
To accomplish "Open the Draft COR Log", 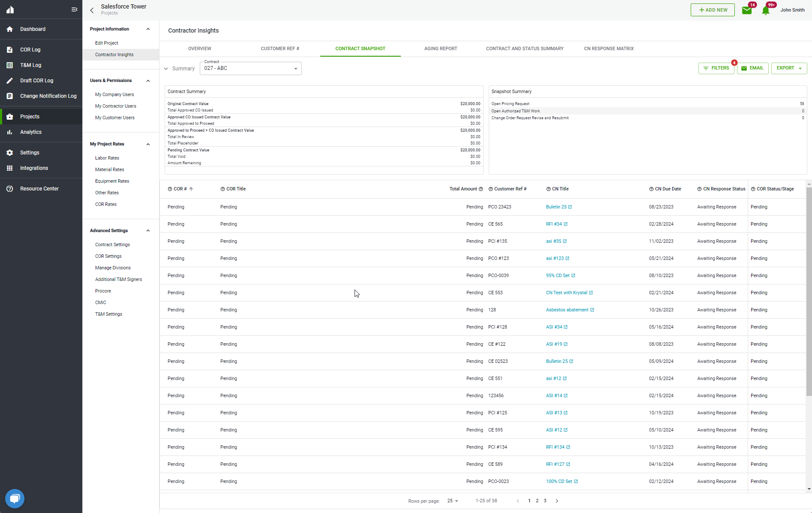I will 37,80.
